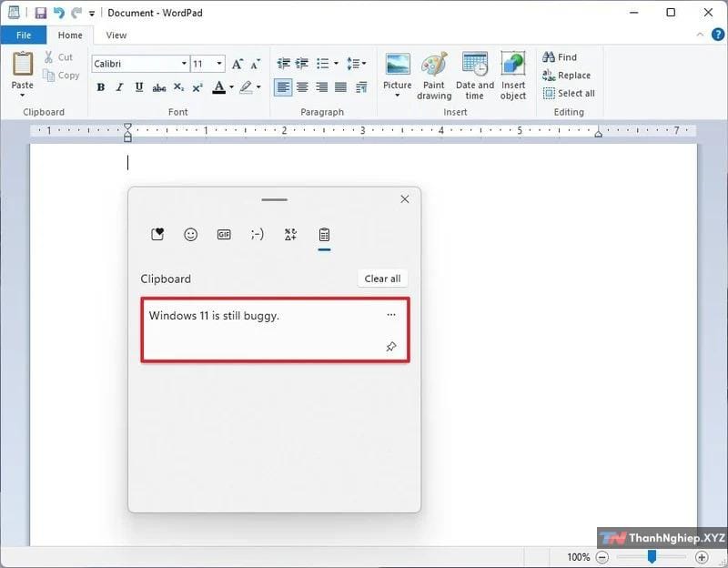Switch to the View ribbon tab
728x568 pixels.
[x=116, y=35]
